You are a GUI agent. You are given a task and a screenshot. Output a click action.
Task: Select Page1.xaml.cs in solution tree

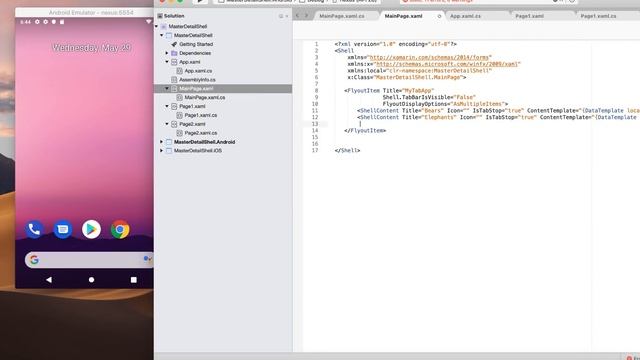click(x=200, y=115)
